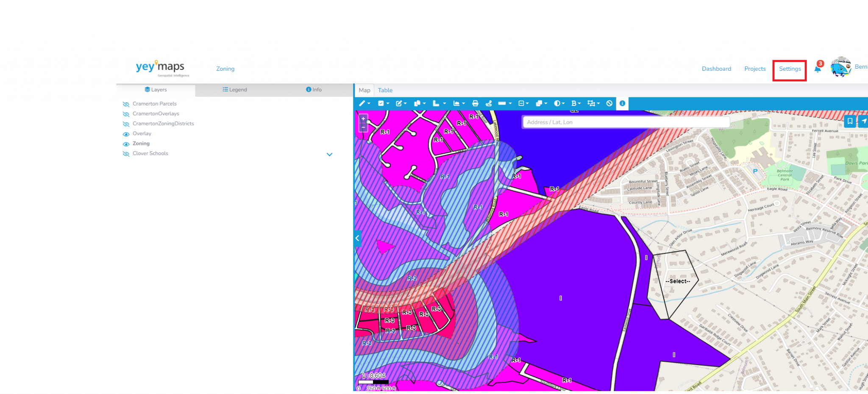Image resolution: width=868 pixels, height=394 pixels.
Task: Switch to the Table view tab
Action: coord(385,90)
